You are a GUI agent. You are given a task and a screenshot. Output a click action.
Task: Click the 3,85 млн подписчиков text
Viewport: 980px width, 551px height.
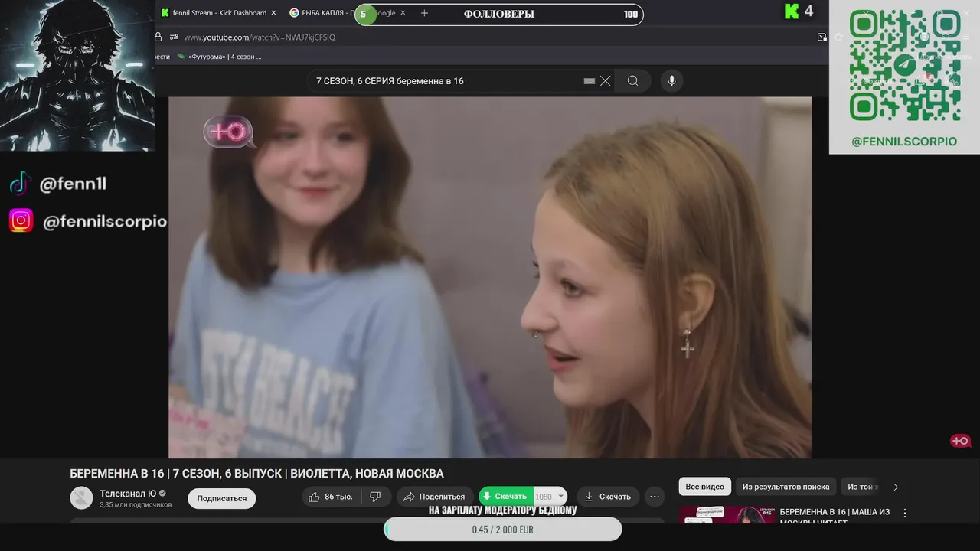click(136, 504)
